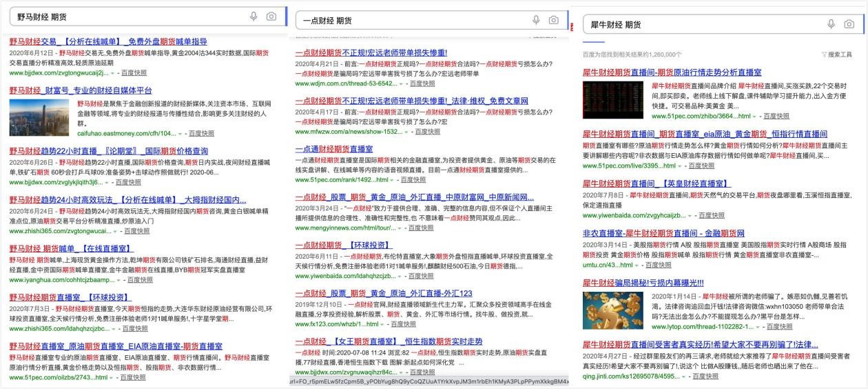Screen dimensions: 868x389
Task: Expand arrow beside www.lytop.com URL
Action: (758, 327)
